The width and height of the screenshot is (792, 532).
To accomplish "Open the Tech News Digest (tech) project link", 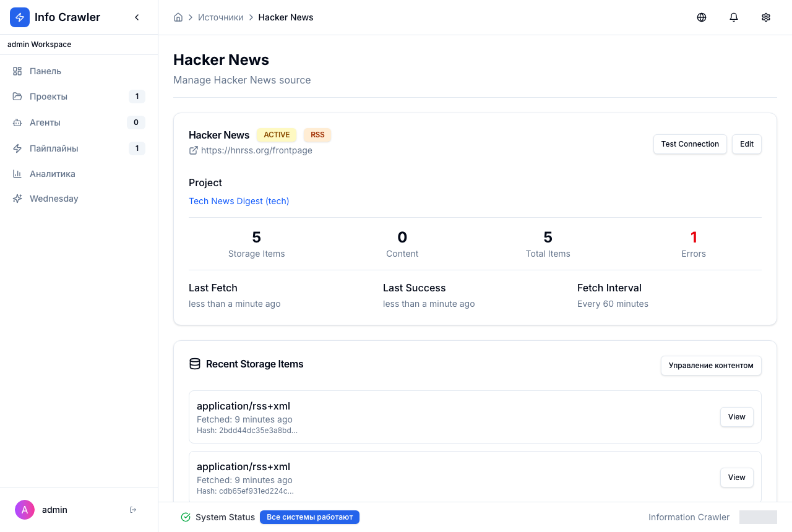I will point(239,201).
